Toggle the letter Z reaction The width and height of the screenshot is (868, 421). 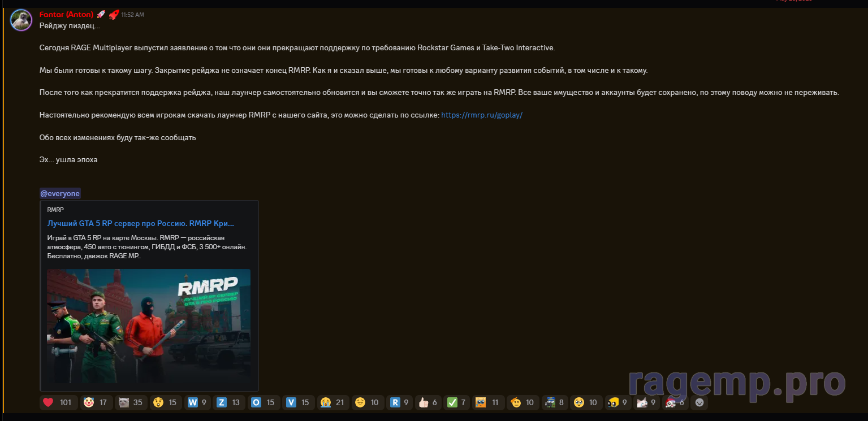228,402
